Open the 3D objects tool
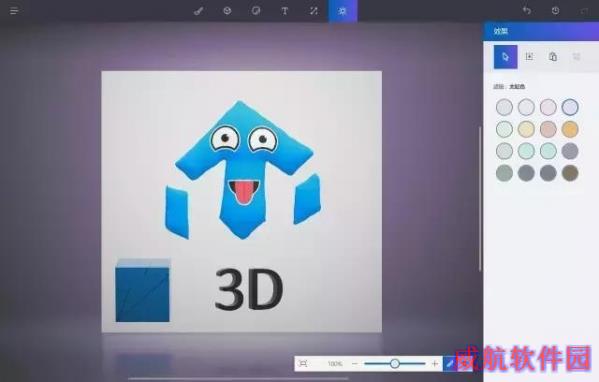 click(x=227, y=11)
